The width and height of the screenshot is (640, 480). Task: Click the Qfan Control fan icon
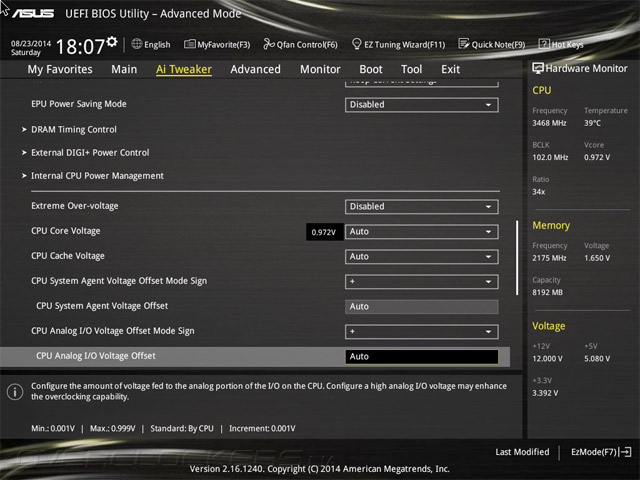tap(269, 44)
